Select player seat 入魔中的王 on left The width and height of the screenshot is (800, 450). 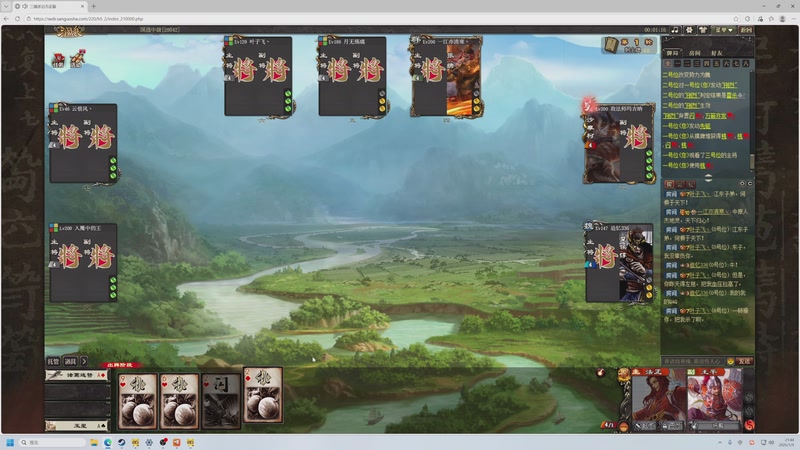click(x=83, y=262)
